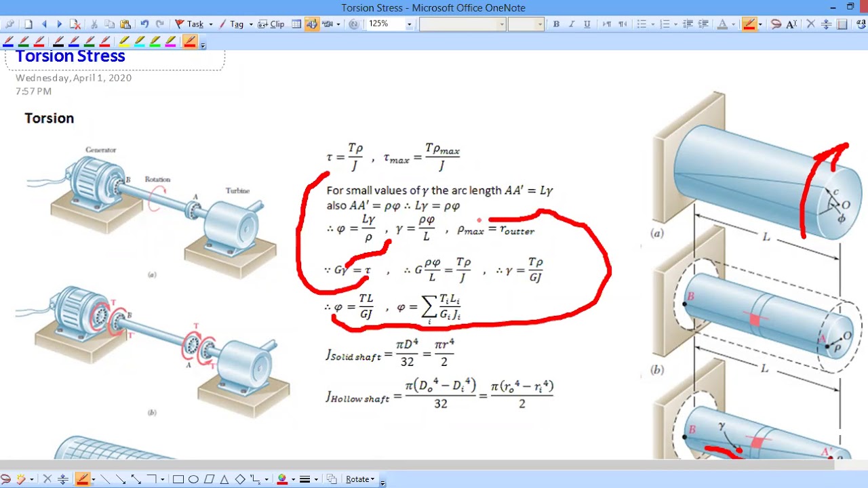Select the Lasso tool in top toolbar
Viewport: 868px width, 488px height.
[x=776, y=24]
